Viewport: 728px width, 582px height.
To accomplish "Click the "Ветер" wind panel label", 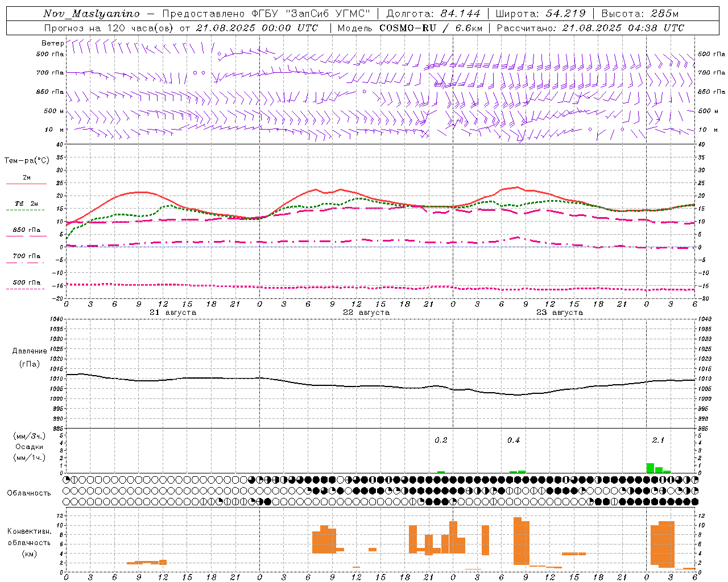I will [52, 43].
